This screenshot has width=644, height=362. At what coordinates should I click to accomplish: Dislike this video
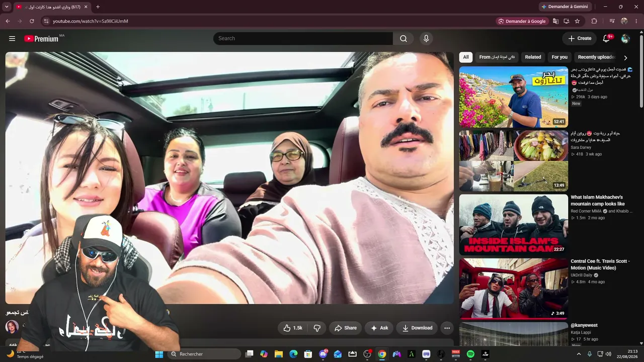click(x=317, y=328)
